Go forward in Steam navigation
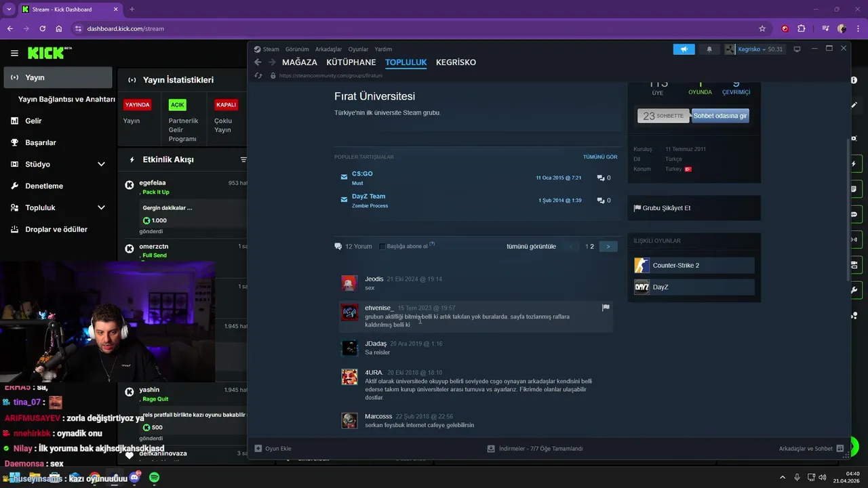The image size is (868, 488). click(x=272, y=62)
